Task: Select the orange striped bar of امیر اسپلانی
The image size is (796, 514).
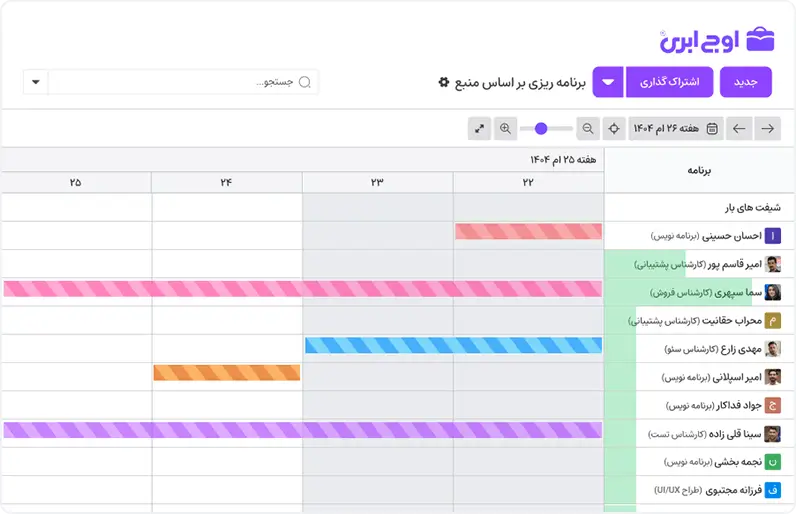Action: [227, 373]
